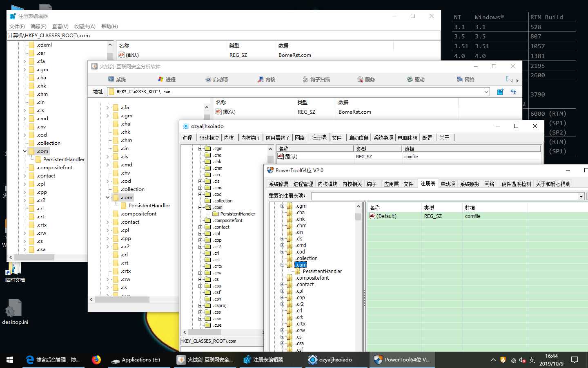Screen dimensions: 588x368
Task: Open the notification center icon in taskbar
Action: (x=575, y=360)
